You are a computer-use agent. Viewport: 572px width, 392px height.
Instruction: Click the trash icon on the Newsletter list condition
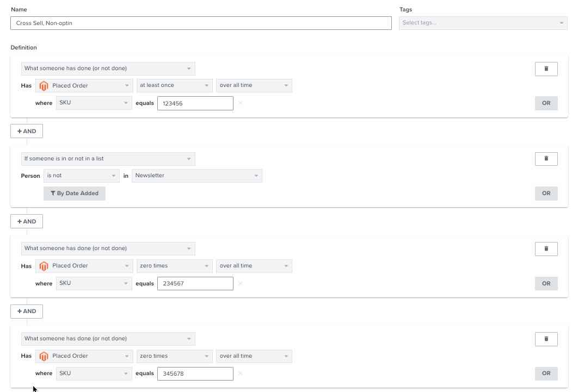tap(546, 159)
